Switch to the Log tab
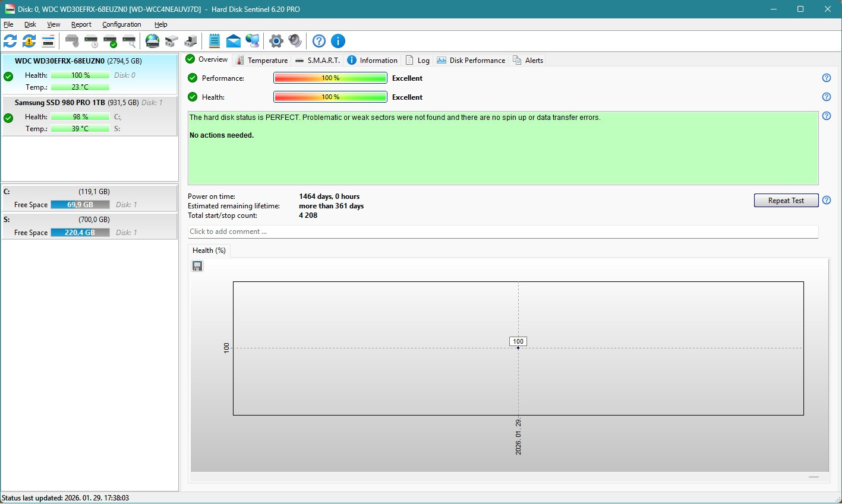The width and height of the screenshot is (842, 504). point(418,60)
